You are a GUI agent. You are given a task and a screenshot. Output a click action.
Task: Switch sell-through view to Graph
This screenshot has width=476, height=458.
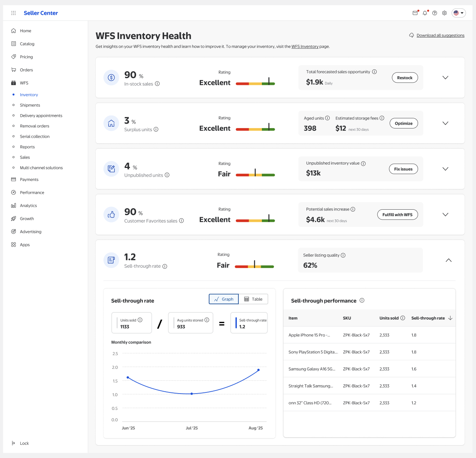coord(224,299)
